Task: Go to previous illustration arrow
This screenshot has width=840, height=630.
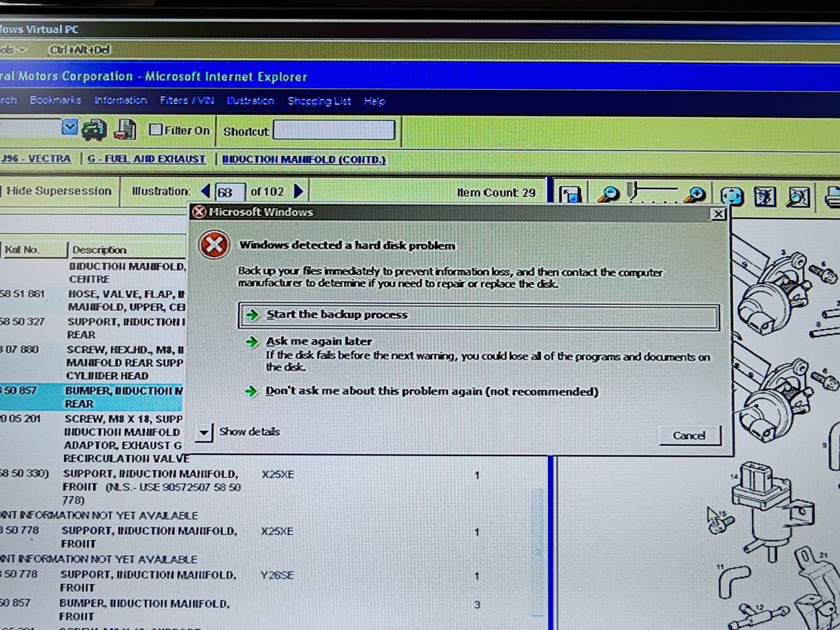Action: 205,191
